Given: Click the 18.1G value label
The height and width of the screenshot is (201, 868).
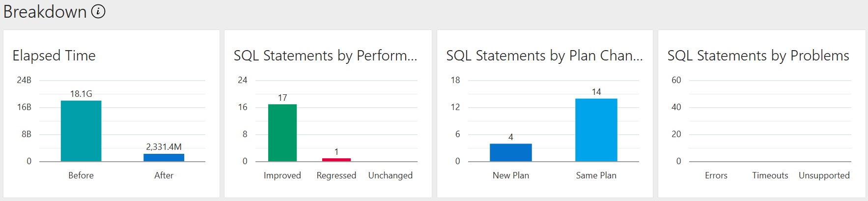Looking at the screenshot, I should 81,93.
